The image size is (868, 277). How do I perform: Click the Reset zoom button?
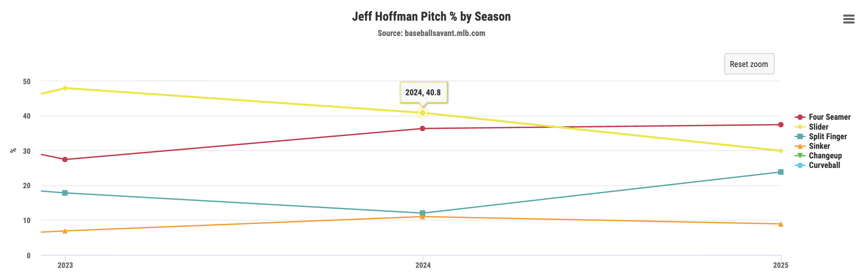pyautogui.click(x=749, y=64)
